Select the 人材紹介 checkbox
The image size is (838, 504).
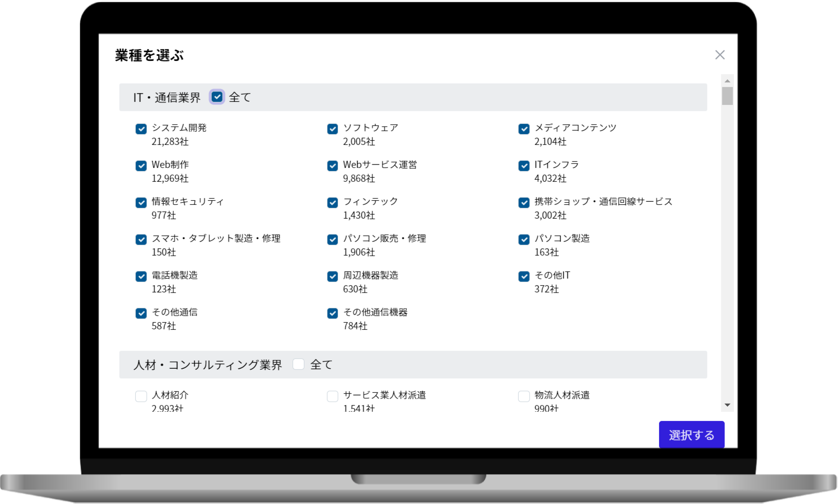pos(141,396)
